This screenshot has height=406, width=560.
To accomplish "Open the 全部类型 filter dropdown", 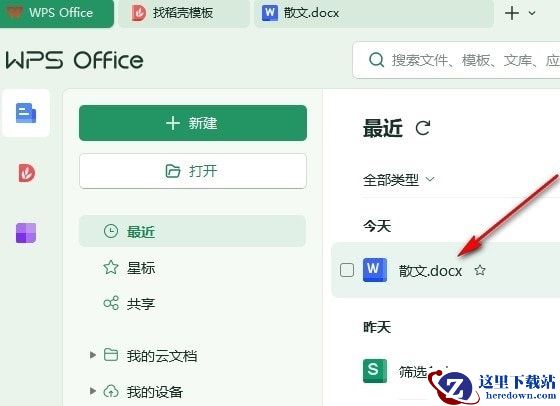I will [x=398, y=180].
